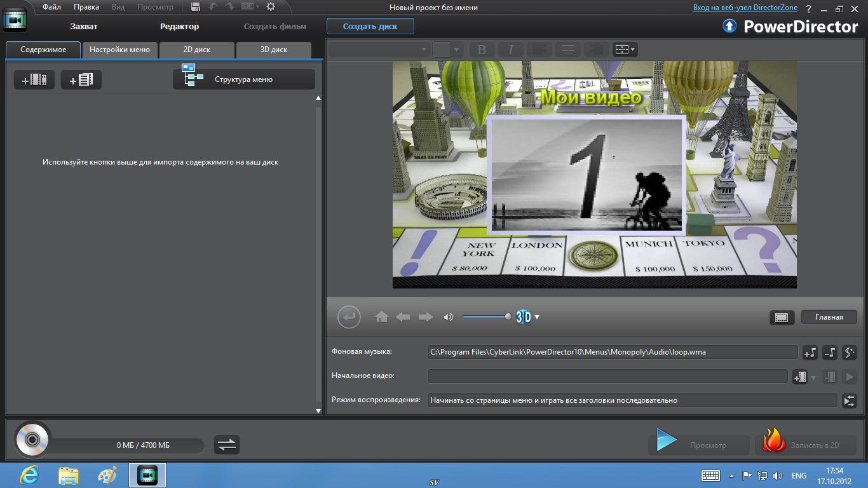Click the round Enter return button
The width and height of the screenshot is (868, 488).
(349, 317)
